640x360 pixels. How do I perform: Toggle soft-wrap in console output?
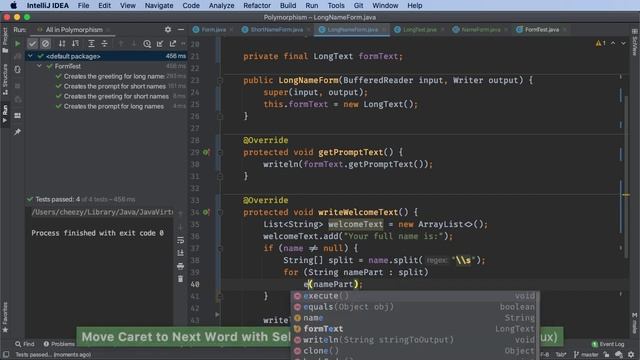180,240
